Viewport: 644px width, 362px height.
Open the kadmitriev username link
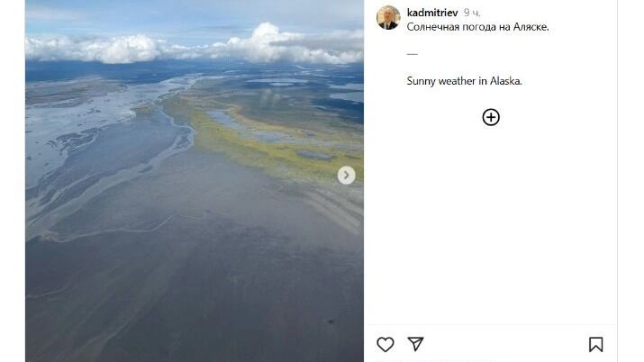(432, 13)
